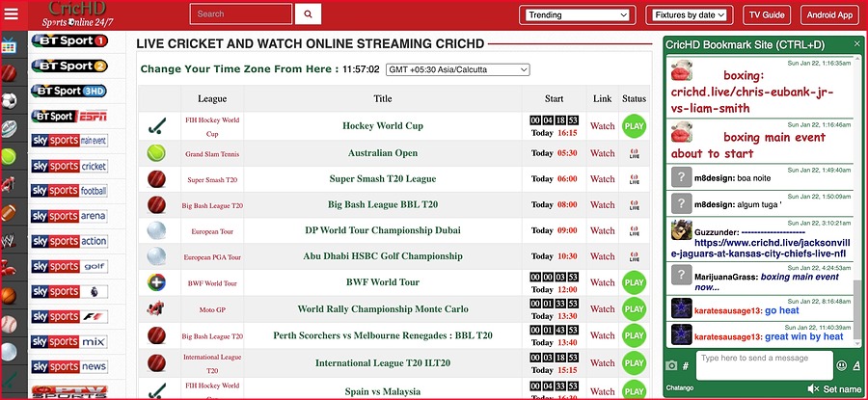868x400 pixels.
Task: Open Sky Sports F1 channel
Action: coord(69,316)
